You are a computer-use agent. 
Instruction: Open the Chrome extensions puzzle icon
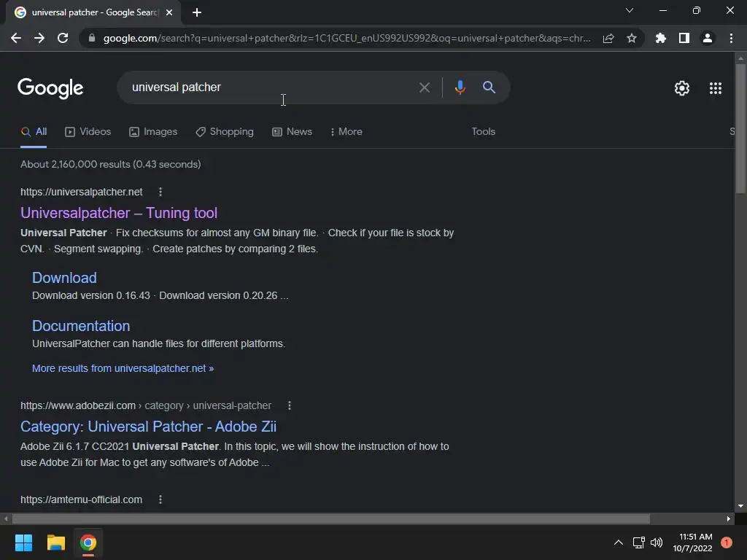660,38
